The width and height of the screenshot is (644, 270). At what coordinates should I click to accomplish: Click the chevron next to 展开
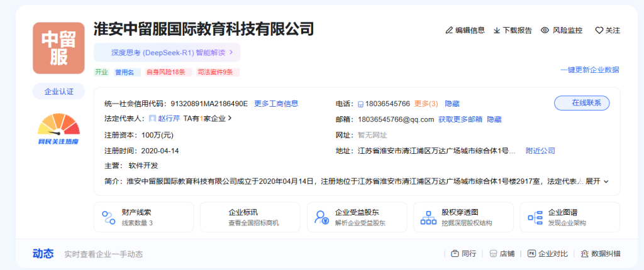pos(606,181)
